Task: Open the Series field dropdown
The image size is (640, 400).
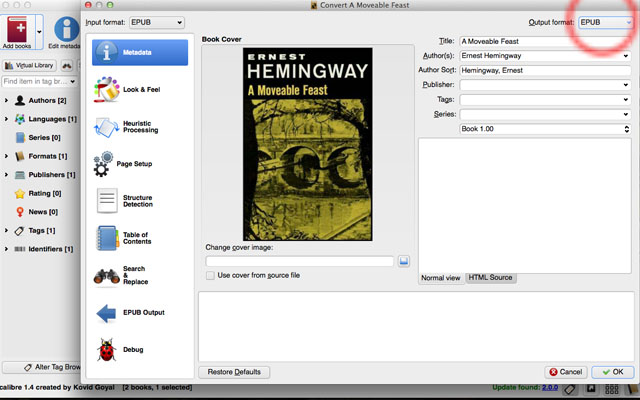Action: click(x=625, y=114)
